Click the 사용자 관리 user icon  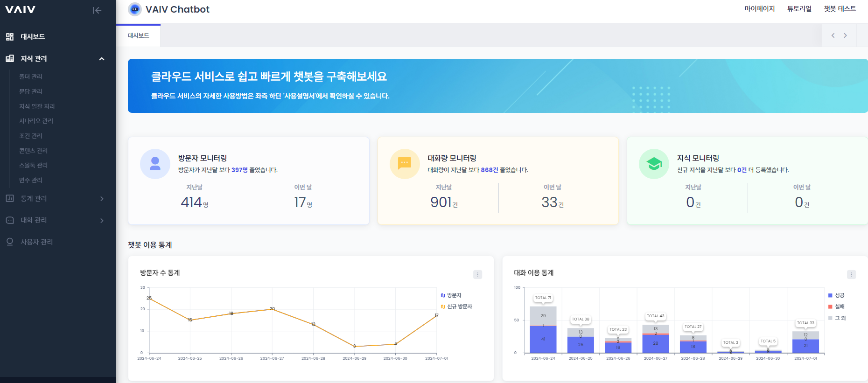point(10,242)
